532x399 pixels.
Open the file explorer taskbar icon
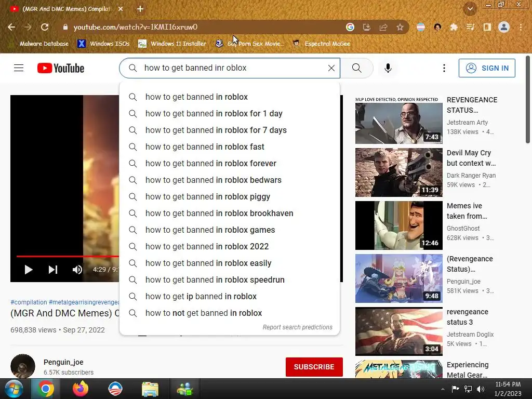(x=150, y=389)
